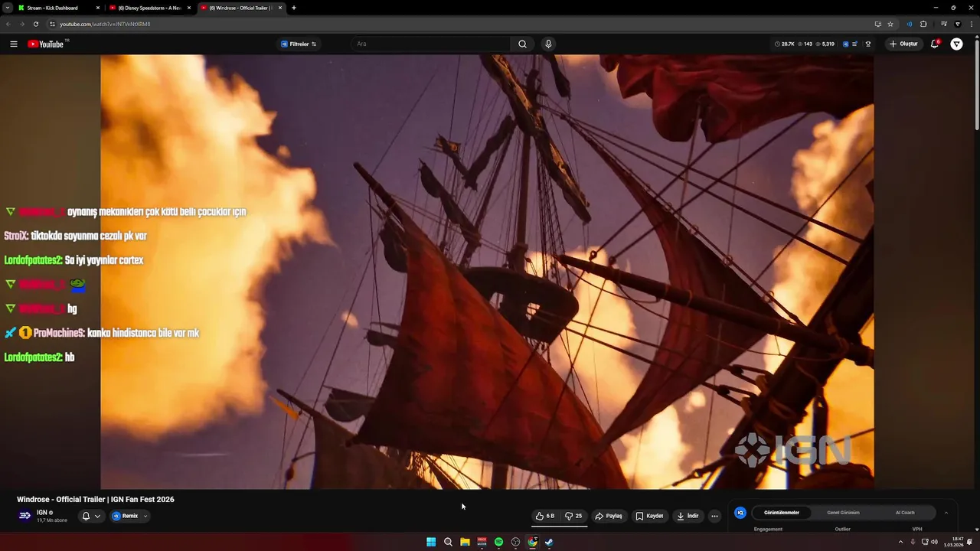Click the search magnifier button

pyautogui.click(x=522, y=44)
